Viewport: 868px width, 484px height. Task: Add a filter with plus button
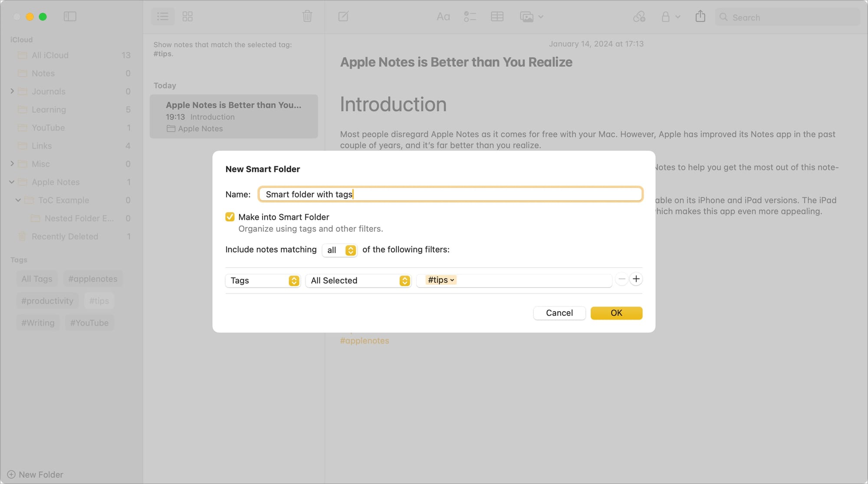pos(636,279)
